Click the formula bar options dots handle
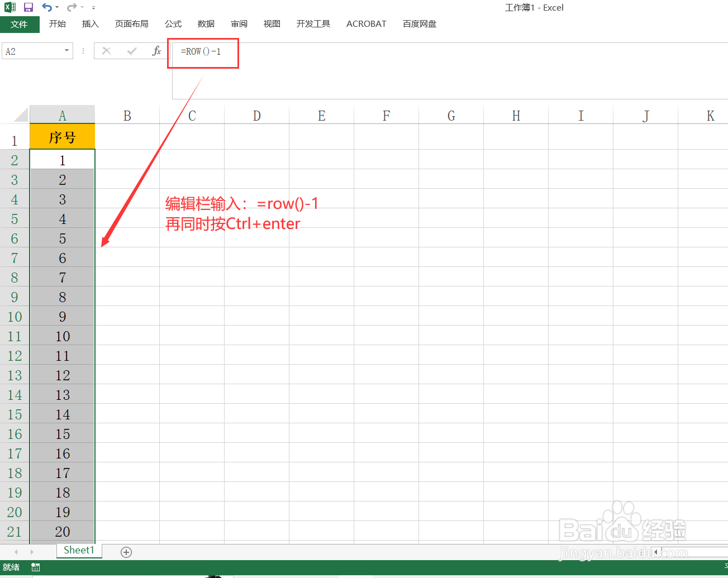The image size is (728, 578). pos(83,51)
